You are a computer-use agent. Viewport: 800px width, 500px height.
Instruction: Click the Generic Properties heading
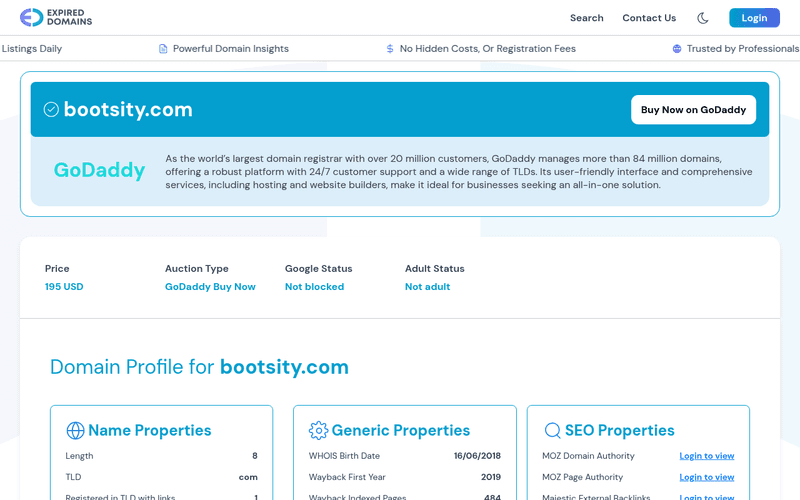401,431
